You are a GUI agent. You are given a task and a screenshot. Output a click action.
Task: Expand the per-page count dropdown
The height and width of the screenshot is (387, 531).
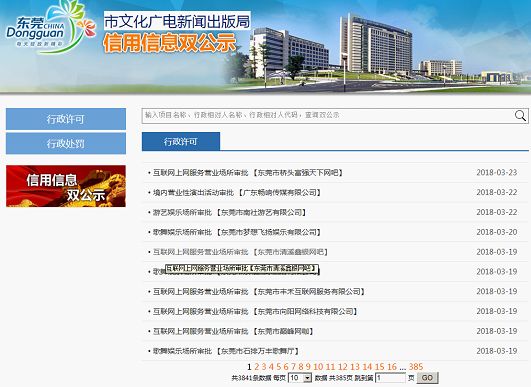[x=300, y=378]
